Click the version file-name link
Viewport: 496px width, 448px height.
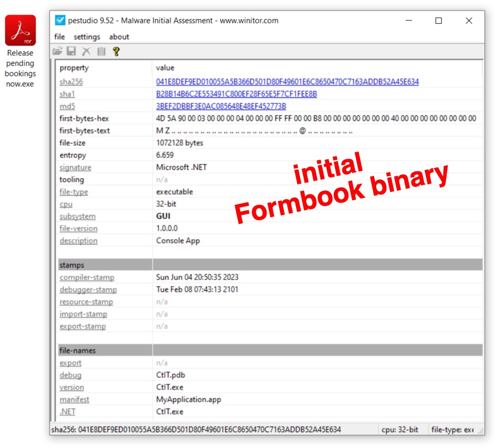(72, 387)
